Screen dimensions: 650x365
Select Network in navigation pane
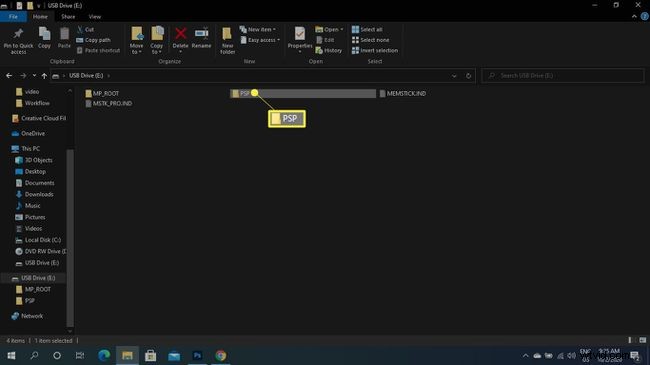(x=27, y=316)
